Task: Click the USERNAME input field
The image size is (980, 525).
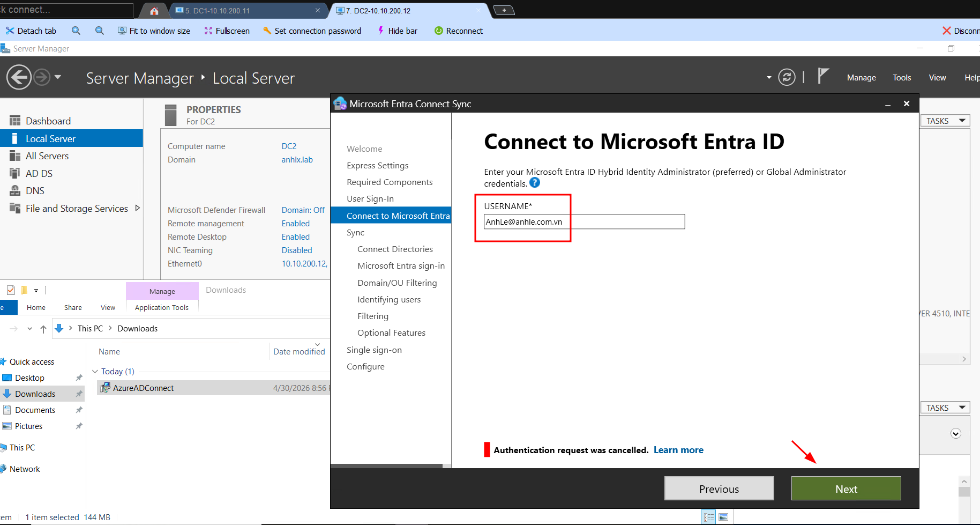Action: [584, 221]
